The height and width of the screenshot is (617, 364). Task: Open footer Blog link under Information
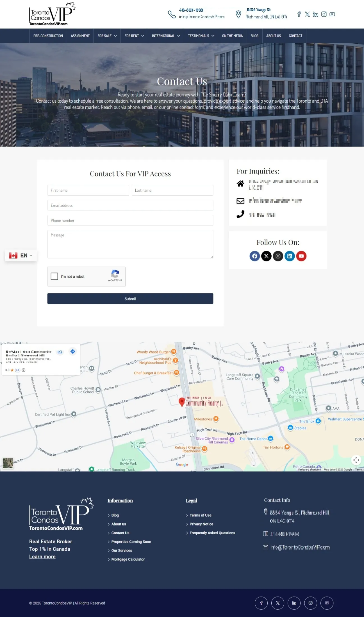point(115,515)
